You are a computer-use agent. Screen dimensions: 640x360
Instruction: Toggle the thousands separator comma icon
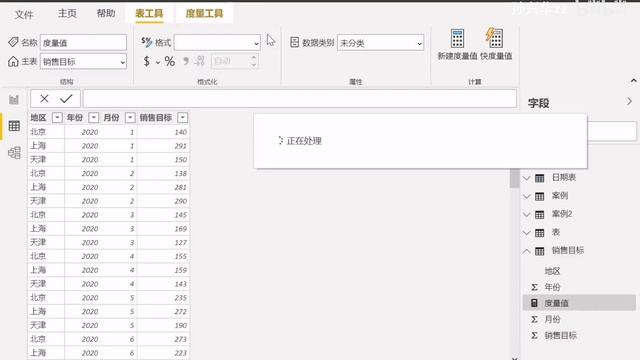tap(186, 61)
